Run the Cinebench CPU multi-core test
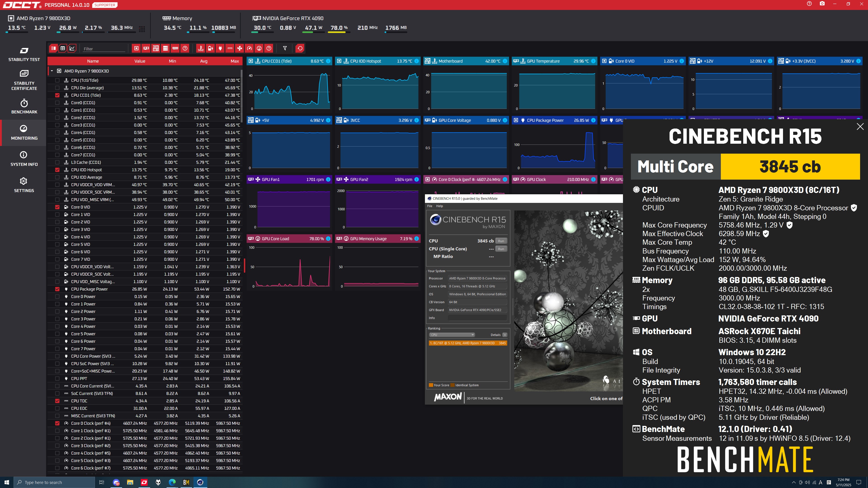 tap(501, 241)
